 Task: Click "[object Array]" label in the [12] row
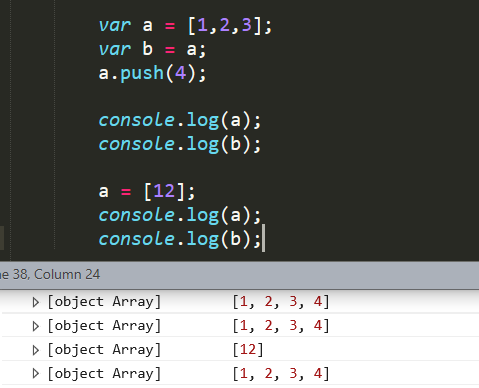click(x=104, y=350)
